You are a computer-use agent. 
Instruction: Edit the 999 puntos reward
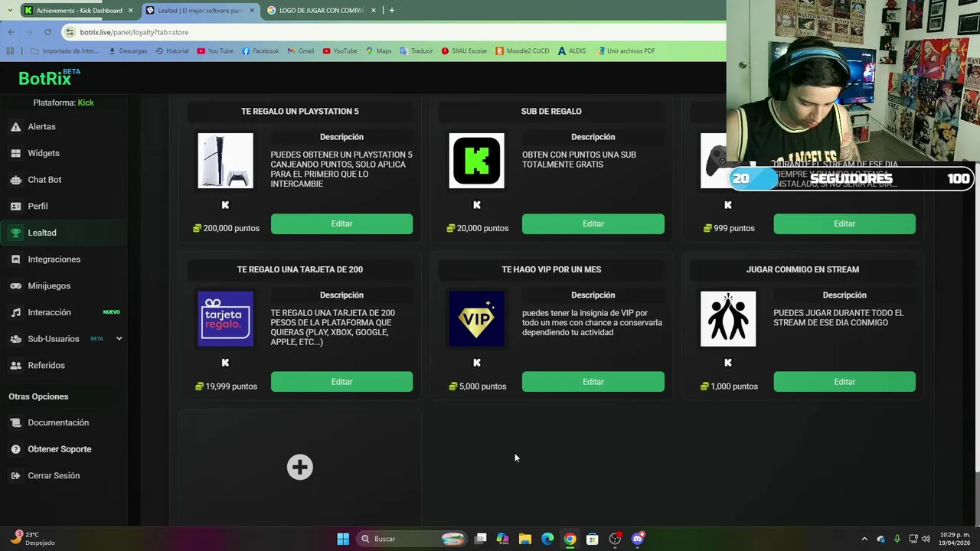click(x=844, y=224)
